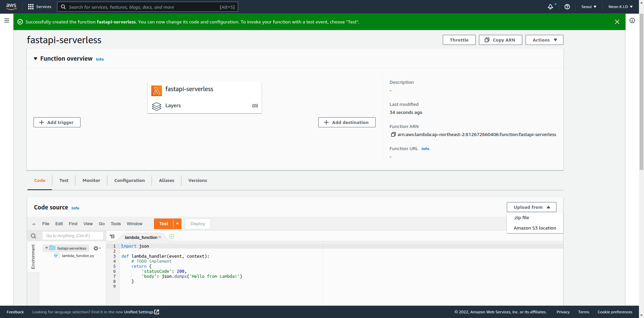
Task: Open the Aliases tab
Action: tap(166, 180)
